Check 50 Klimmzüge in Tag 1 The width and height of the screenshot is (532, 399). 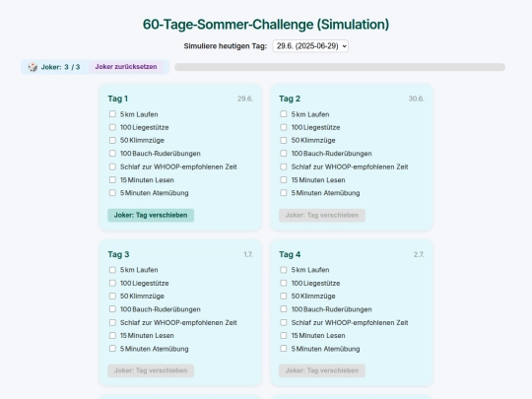112,140
